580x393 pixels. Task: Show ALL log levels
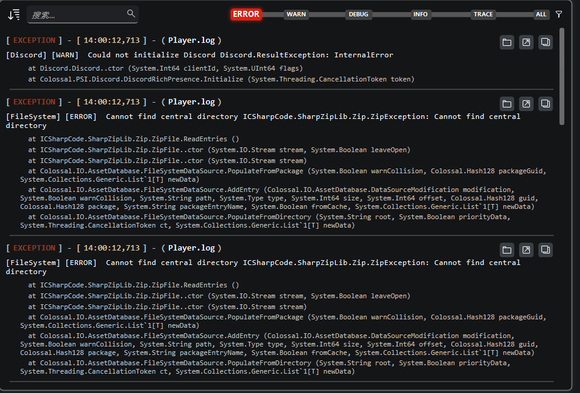[x=541, y=14]
